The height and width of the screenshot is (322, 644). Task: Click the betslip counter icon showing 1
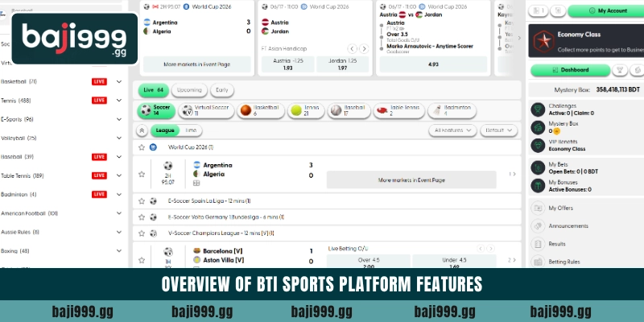538,11
